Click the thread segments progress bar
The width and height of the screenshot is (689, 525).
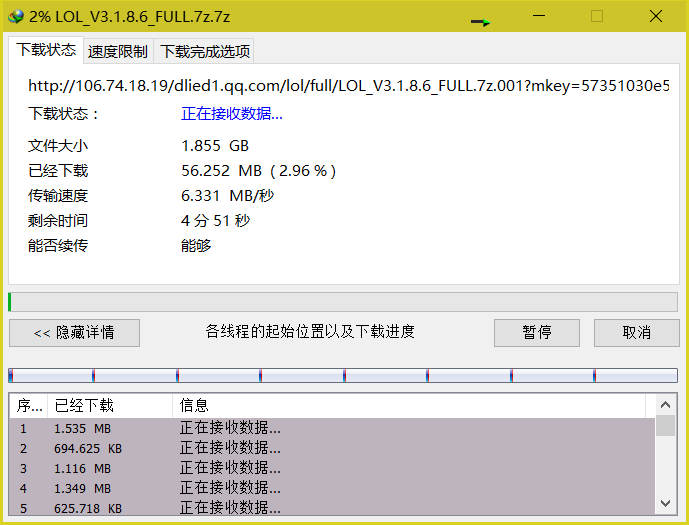343,376
